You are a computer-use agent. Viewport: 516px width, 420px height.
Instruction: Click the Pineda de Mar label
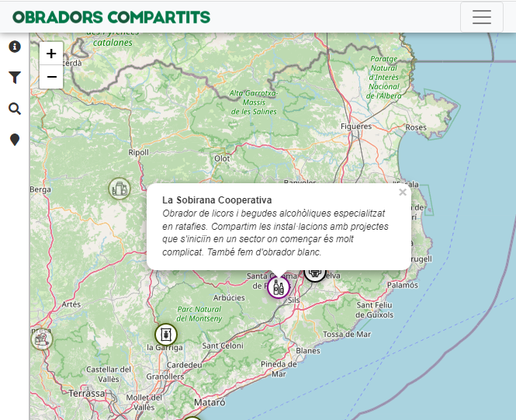(x=279, y=369)
